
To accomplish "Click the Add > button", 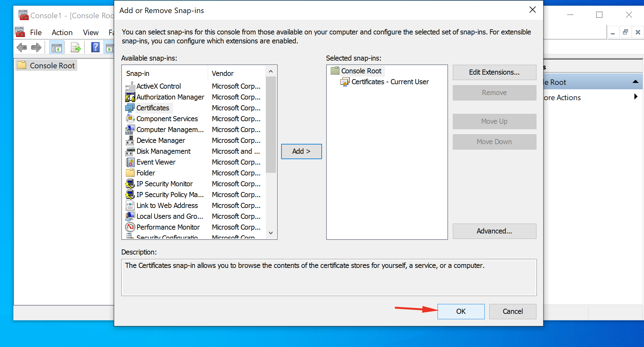I will pyautogui.click(x=301, y=151).
